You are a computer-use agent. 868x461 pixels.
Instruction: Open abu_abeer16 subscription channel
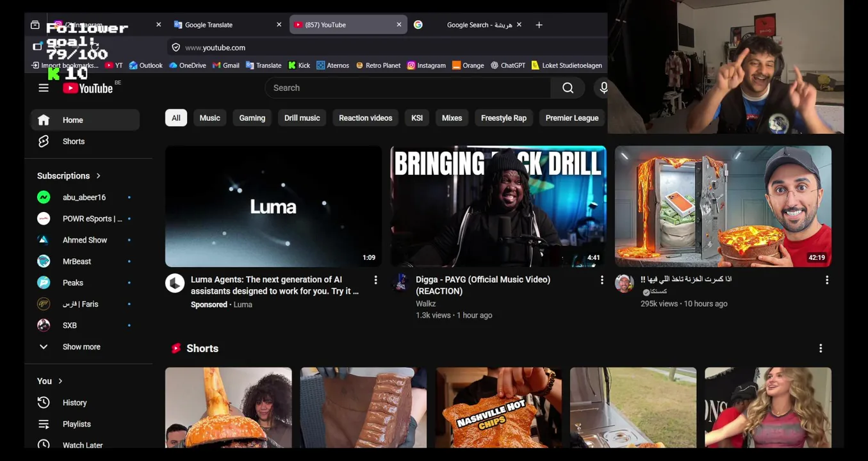tap(85, 197)
